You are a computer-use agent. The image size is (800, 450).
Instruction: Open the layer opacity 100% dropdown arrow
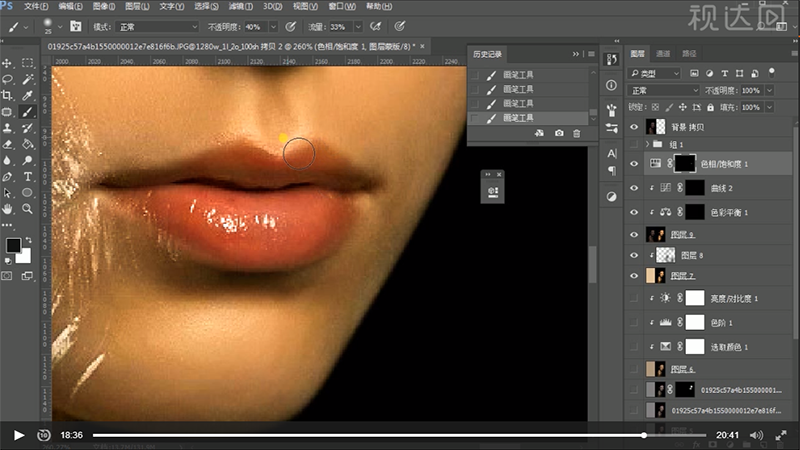point(769,90)
